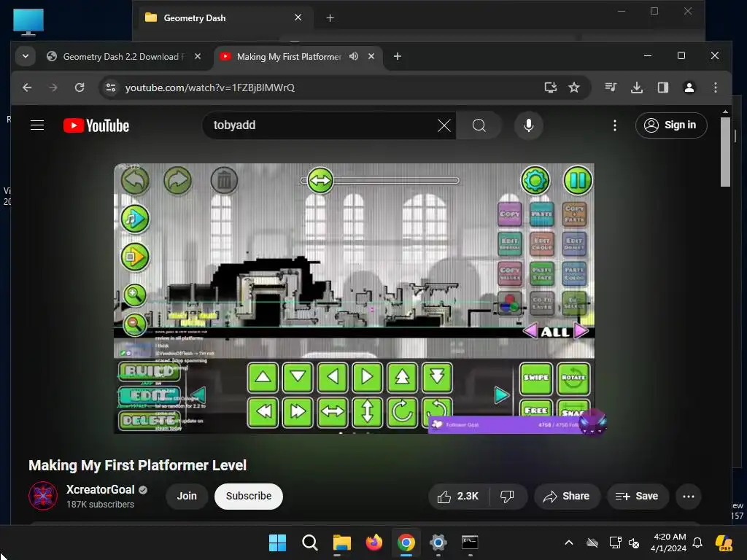Open Chrome downloads icon

tap(637, 87)
